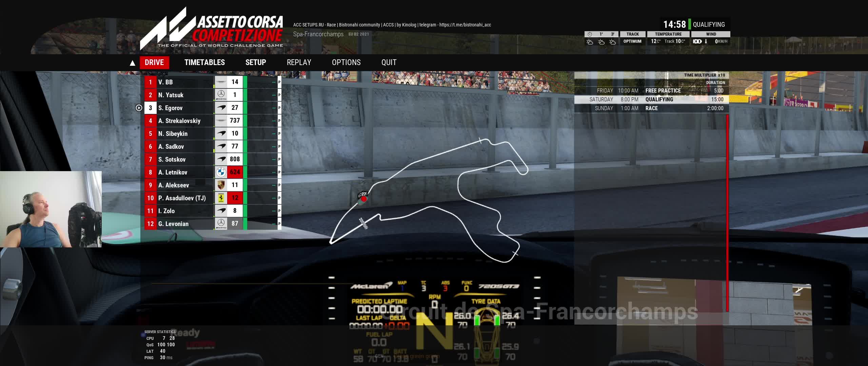
Task: Collapse menu with the white up triangle
Action: (x=133, y=63)
